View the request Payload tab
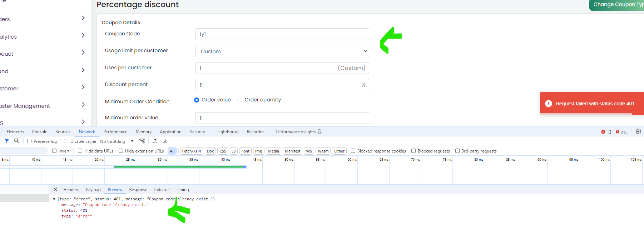The width and height of the screenshot is (644, 235). point(93,190)
